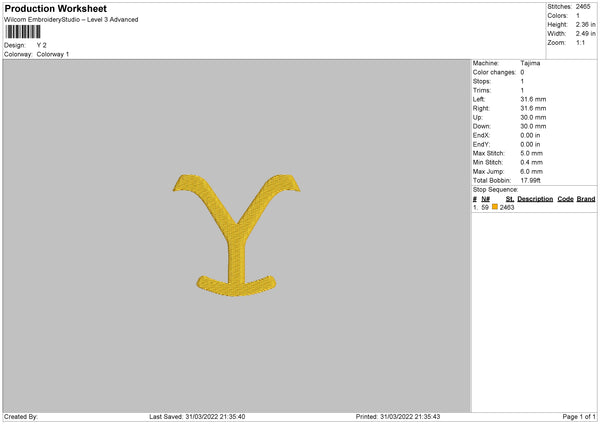Click the 'Description' column header
Image resolution: width=600 pixels, height=424 pixels.
[535, 199]
